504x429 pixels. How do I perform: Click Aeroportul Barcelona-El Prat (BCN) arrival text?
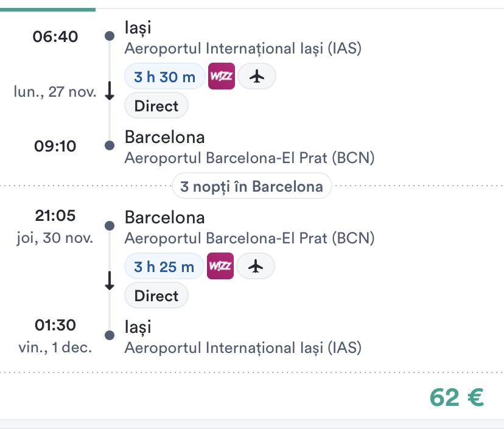pyautogui.click(x=249, y=158)
